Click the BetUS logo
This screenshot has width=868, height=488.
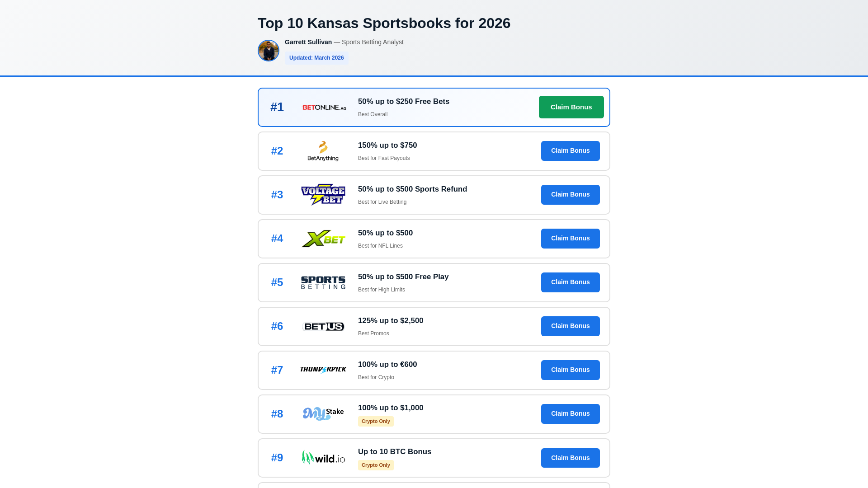[x=323, y=326]
